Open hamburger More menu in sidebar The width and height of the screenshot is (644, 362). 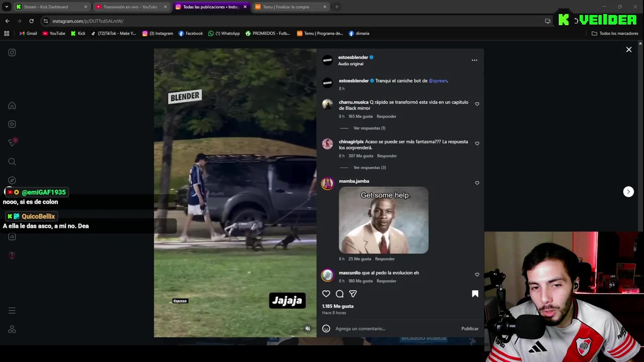(12, 310)
